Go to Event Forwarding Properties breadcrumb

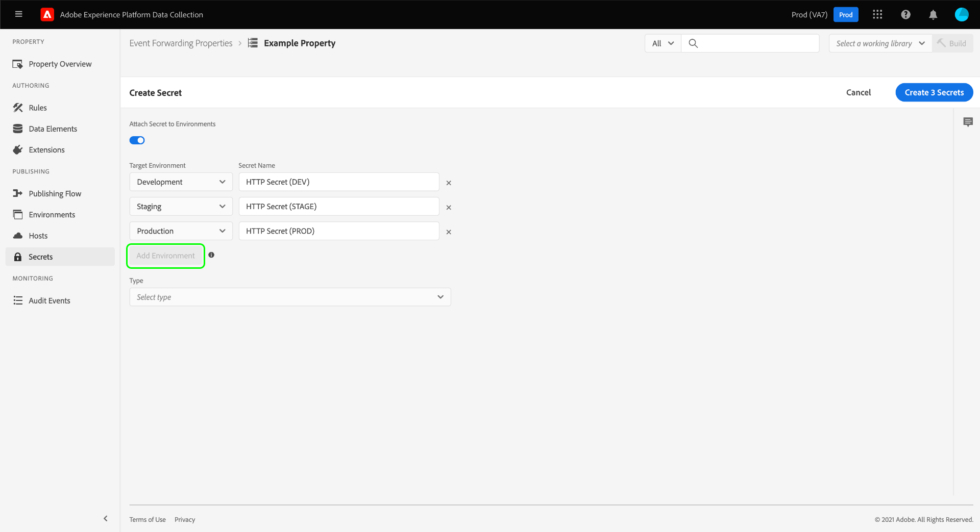pyautogui.click(x=181, y=43)
